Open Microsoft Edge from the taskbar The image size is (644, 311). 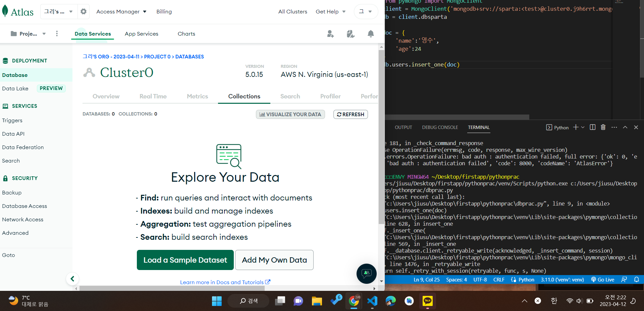pyautogui.click(x=390, y=301)
